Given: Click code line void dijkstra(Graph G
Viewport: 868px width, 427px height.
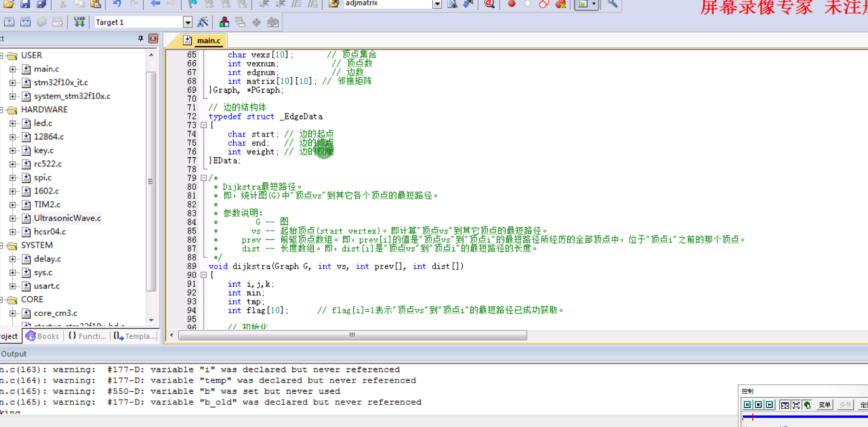Looking at the screenshot, I should [x=336, y=266].
